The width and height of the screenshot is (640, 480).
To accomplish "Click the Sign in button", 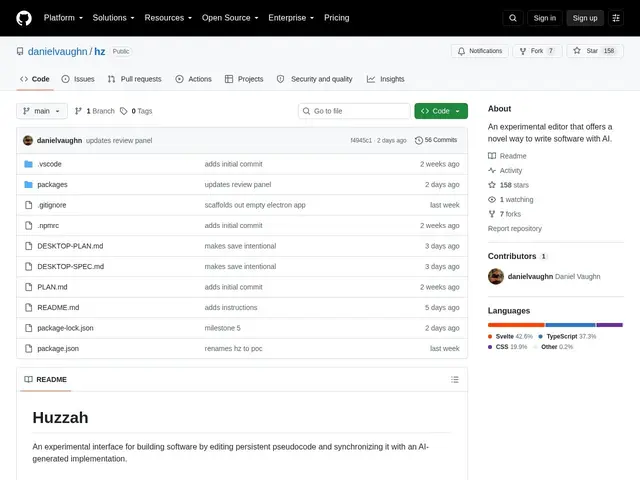I will pyautogui.click(x=544, y=18).
